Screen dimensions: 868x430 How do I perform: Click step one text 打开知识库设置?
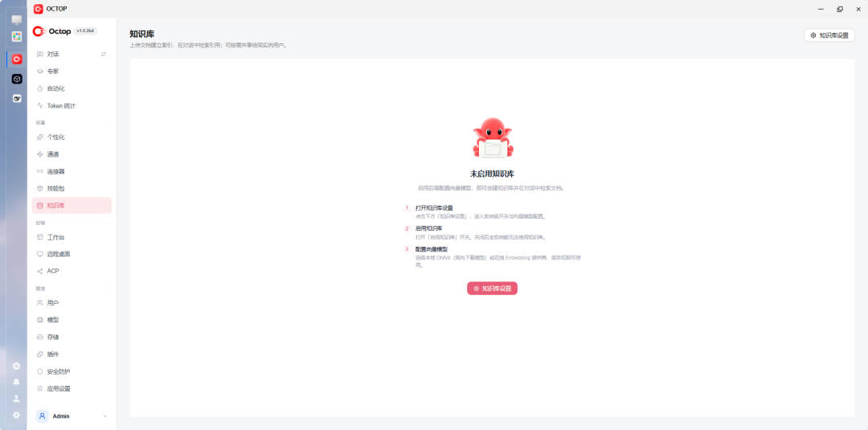click(x=434, y=208)
